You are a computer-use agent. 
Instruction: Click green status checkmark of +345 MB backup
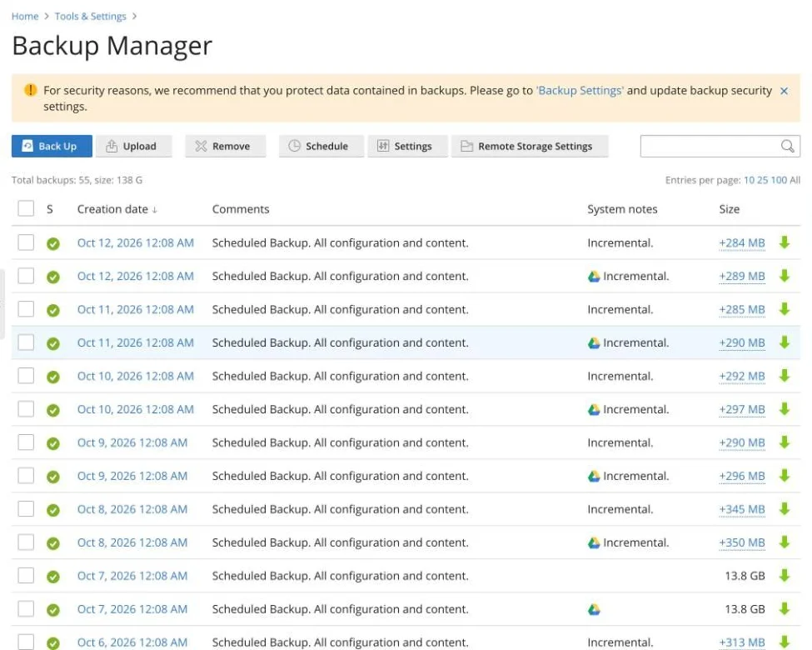[x=52, y=510]
